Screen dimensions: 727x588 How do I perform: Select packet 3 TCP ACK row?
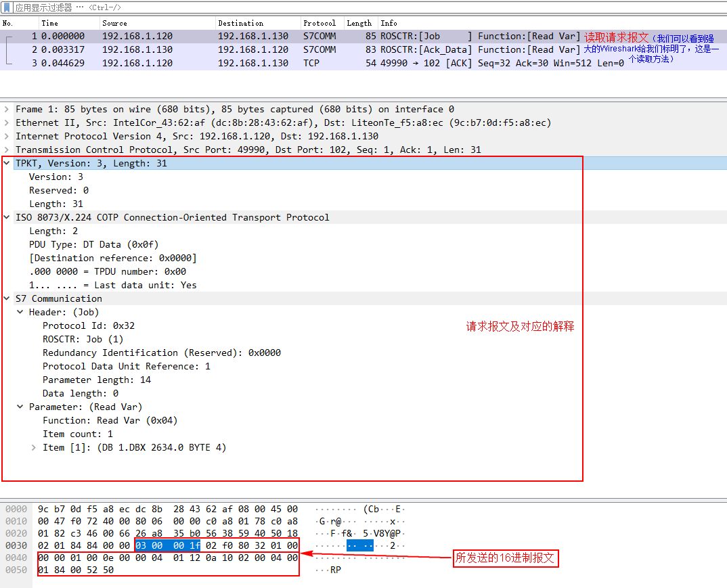tap(363, 63)
